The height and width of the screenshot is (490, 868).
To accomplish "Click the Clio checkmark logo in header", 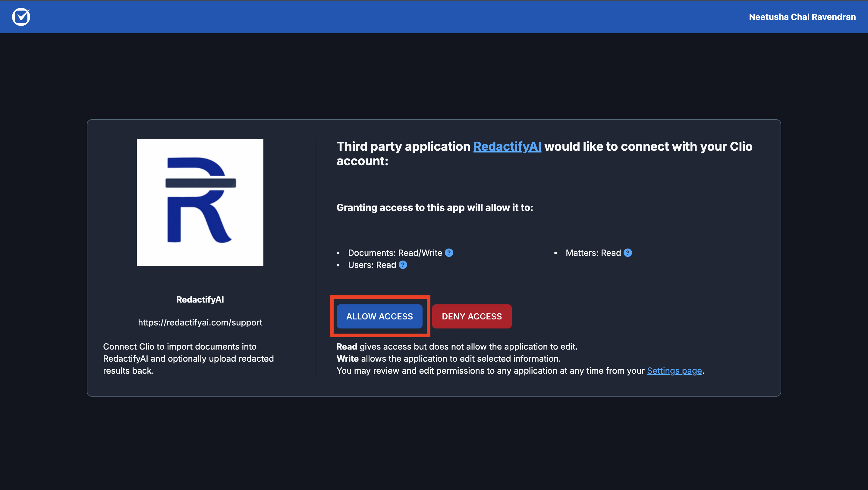I will tap(21, 17).
